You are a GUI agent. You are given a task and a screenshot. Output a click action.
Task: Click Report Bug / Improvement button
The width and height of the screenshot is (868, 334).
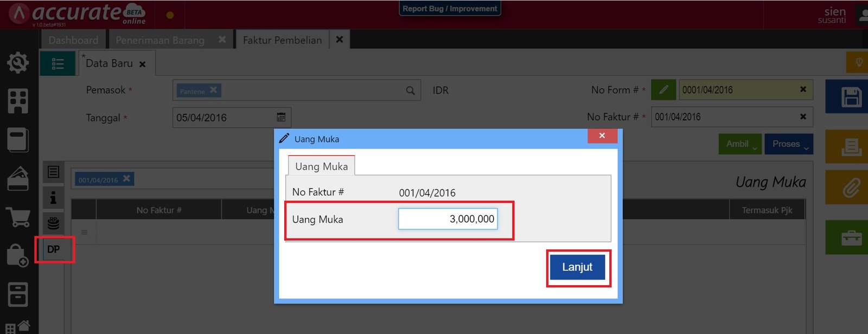(x=450, y=9)
